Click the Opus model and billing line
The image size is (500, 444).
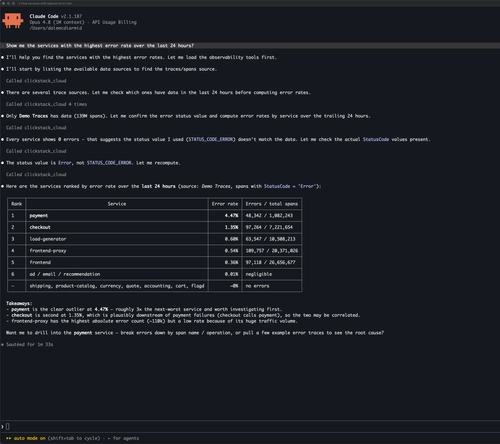83,22
